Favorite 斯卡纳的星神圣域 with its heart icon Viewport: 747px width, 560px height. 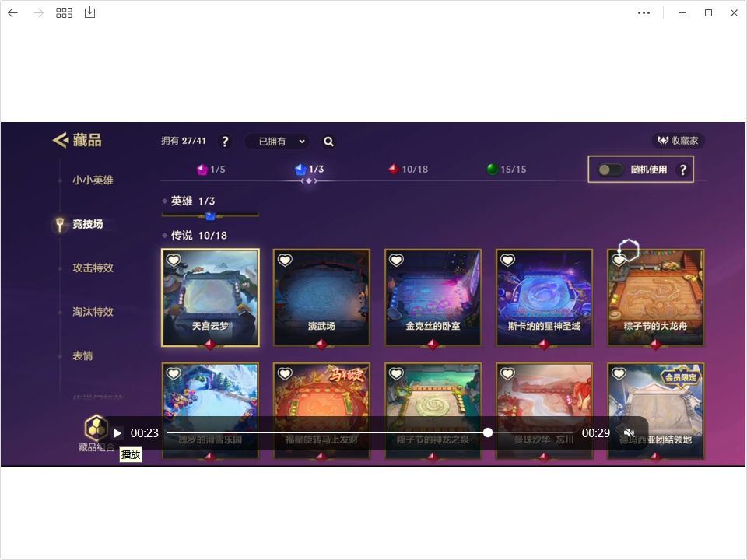pos(508,260)
